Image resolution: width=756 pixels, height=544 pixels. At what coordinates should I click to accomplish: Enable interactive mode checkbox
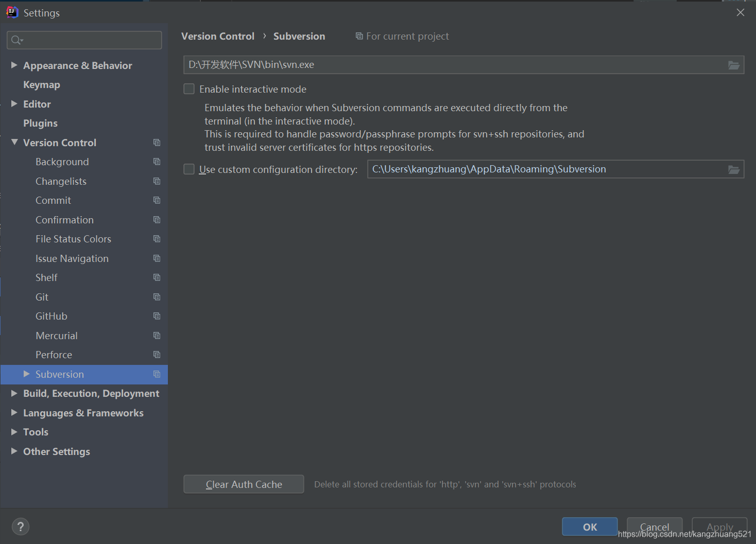click(189, 89)
